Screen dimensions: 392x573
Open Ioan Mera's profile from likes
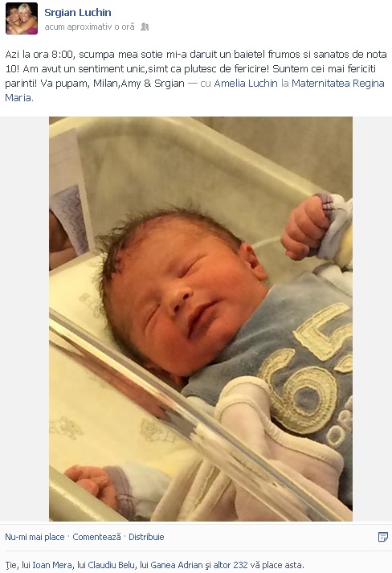pyautogui.click(x=52, y=565)
